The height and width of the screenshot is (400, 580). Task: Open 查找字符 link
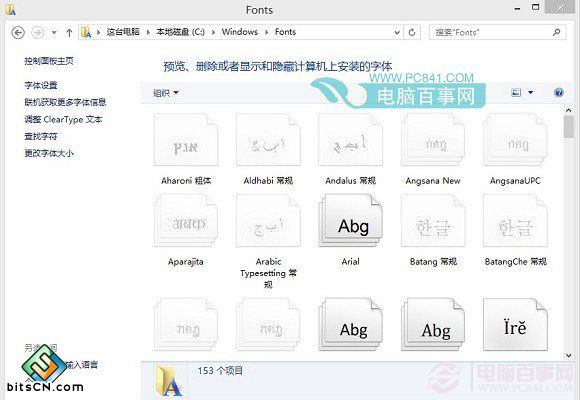click(41, 136)
